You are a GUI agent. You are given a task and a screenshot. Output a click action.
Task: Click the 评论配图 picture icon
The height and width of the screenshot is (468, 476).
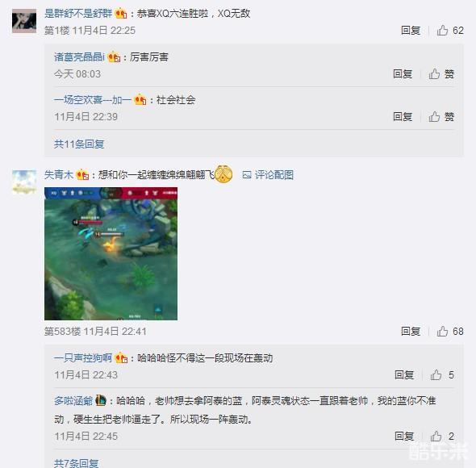pyautogui.click(x=247, y=174)
